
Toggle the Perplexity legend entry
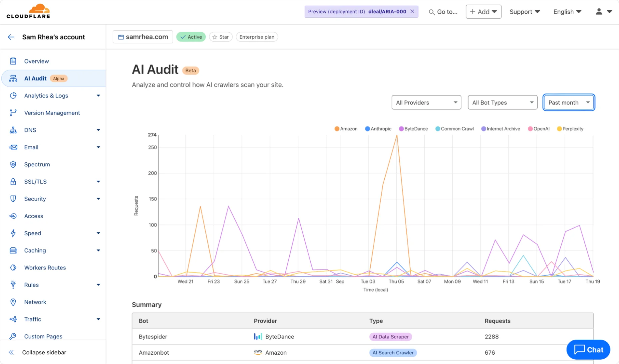[570, 129]
